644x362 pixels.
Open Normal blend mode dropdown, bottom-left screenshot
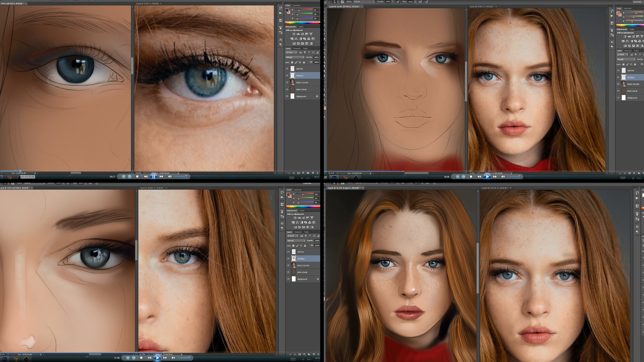click(x=296, y=240)
